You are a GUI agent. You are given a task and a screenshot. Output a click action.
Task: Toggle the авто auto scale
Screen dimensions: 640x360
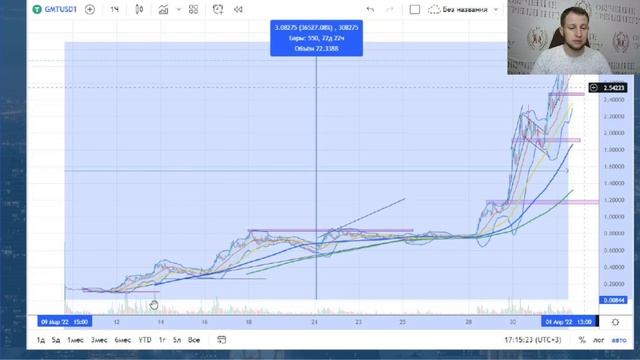tap(619, 340)
